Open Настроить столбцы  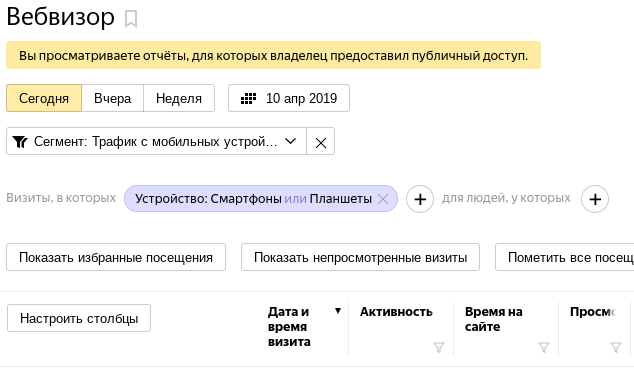coord(79,318)
